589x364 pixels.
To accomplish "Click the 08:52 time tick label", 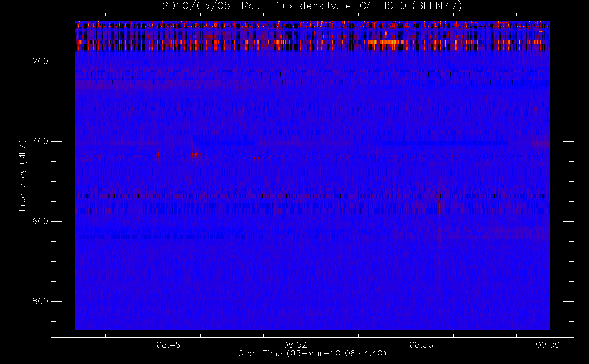I will click(295, 345).
